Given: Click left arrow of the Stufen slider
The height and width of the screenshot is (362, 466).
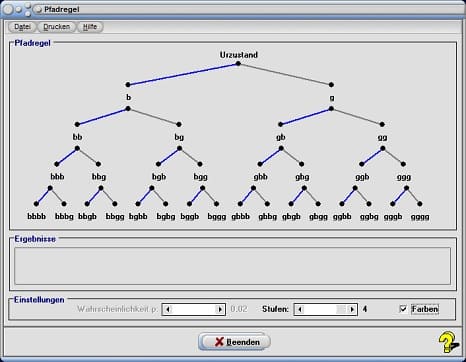Looking at the screenshot, I should [x=300, y=310].
